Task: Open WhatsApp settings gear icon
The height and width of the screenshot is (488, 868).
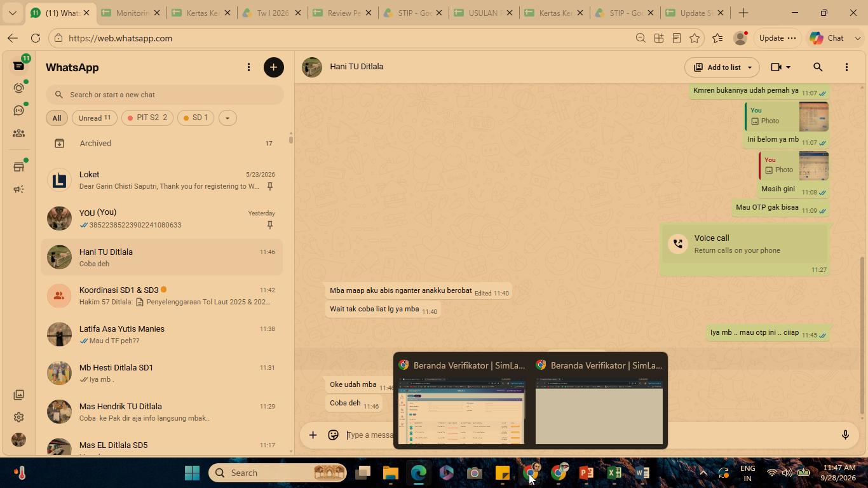Action: tap(18, 417)
